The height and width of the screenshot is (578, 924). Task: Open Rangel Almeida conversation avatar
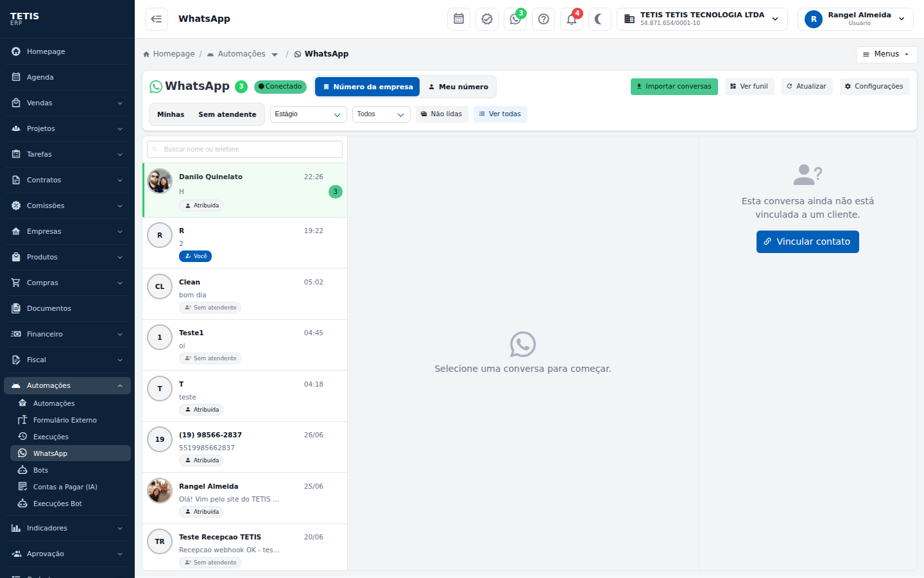[x=160, y=491]
